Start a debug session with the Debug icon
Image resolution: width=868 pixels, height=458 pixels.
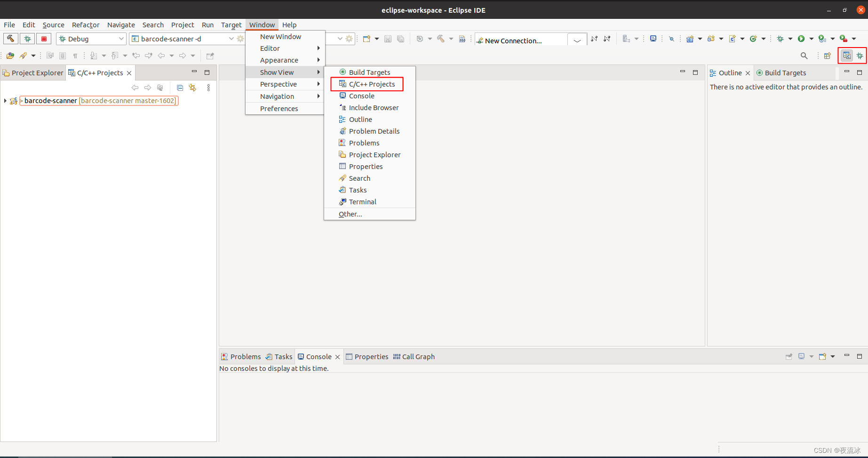click(27, 39)
